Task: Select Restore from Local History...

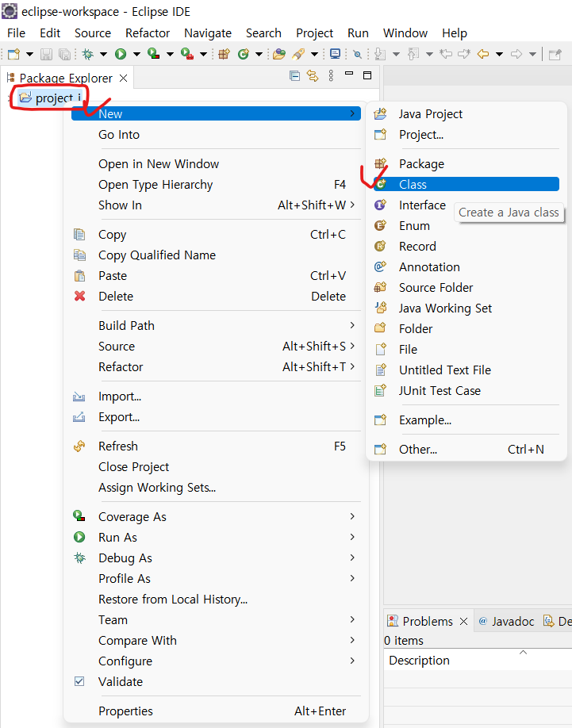Action: (216, 600)
